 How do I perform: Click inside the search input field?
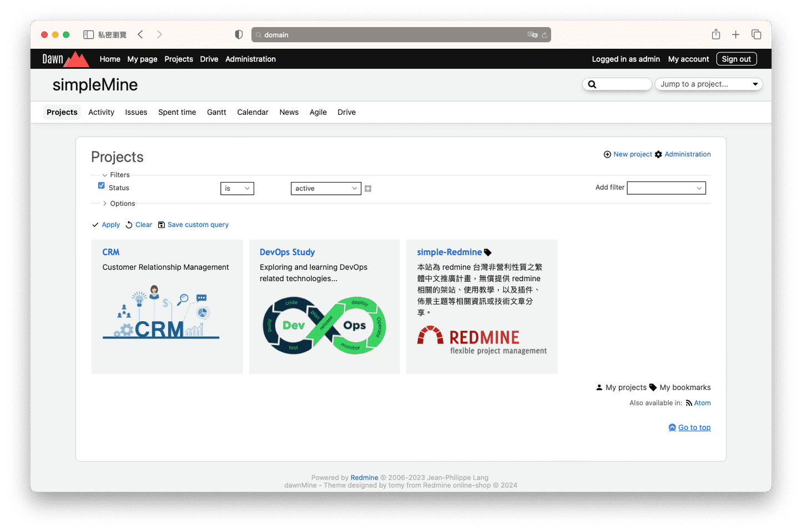click(622, 83)
